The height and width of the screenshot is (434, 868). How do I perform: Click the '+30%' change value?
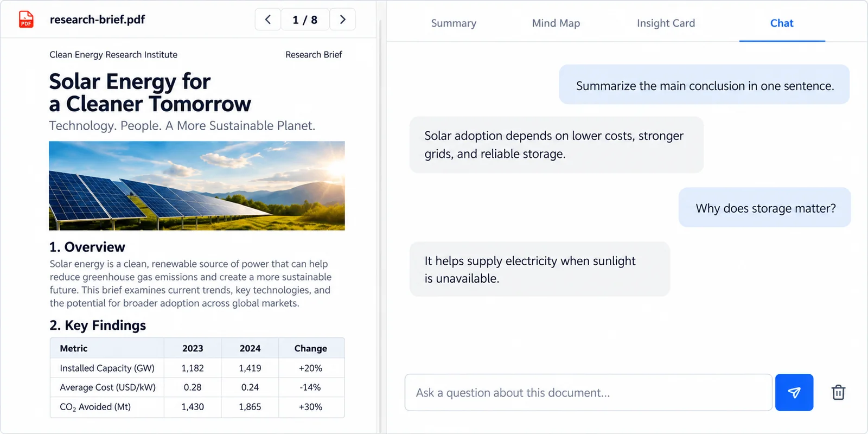tap(311, 407)
